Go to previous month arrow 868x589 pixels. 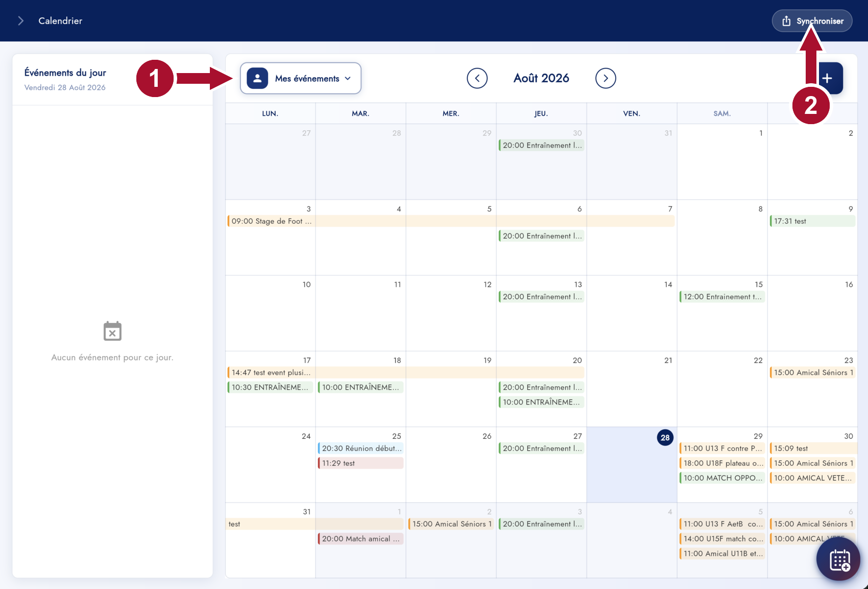click(477, 78)
